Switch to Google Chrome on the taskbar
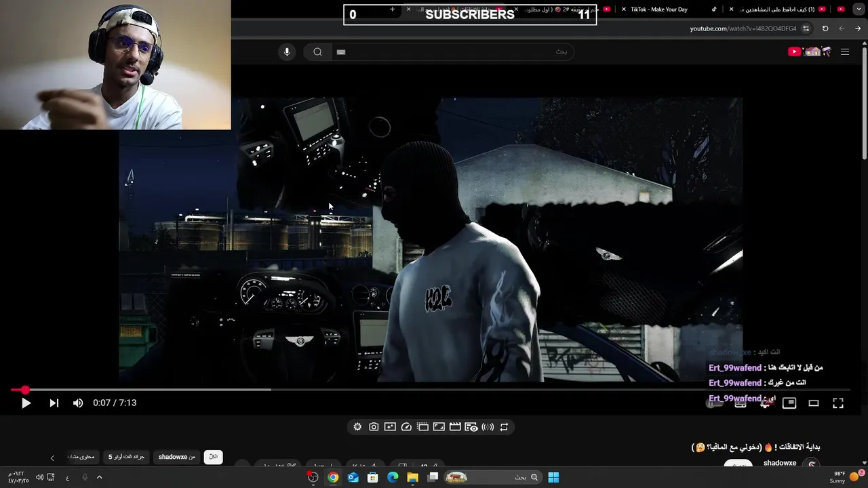 click(x=333, y=477)
